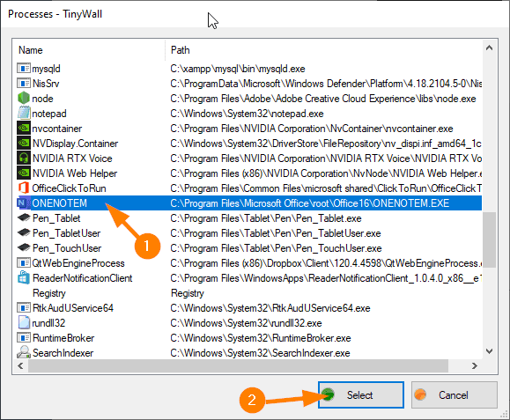Click the nvcontainer.exe path cell
Image resolution: width=510 pixels, height=420 pixels.
click(312, 129)
